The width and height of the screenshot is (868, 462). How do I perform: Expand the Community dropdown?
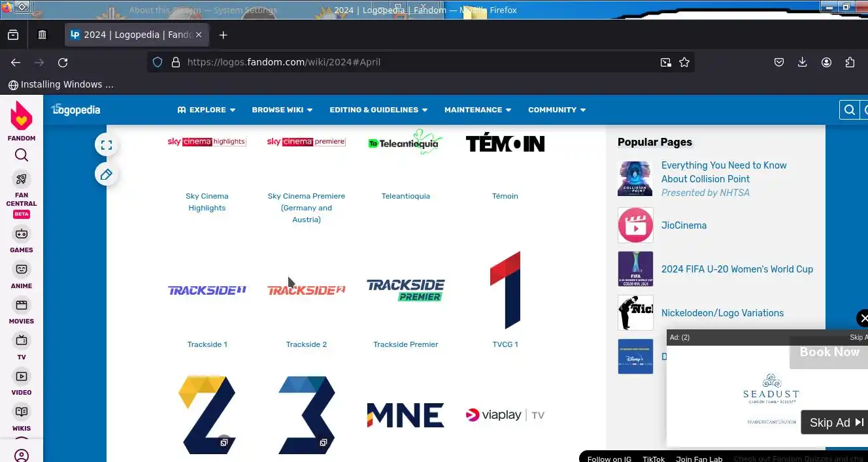(x=557, y=110)
